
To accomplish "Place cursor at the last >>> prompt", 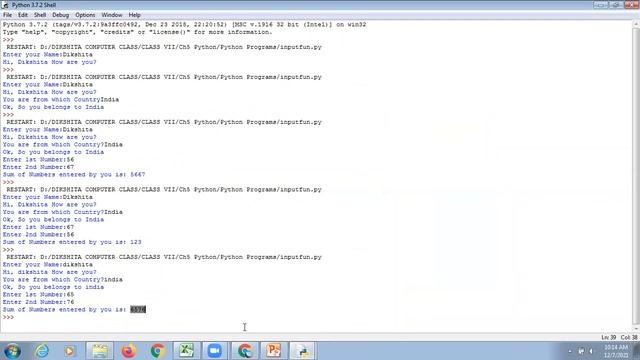I will click(8, 317).
